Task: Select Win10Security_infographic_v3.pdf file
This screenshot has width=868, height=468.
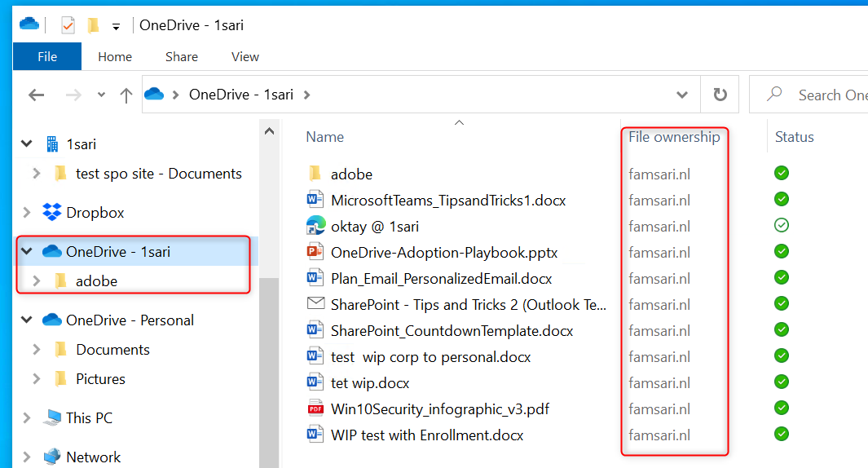Action: pyautogui.click(x=440, y=409)
